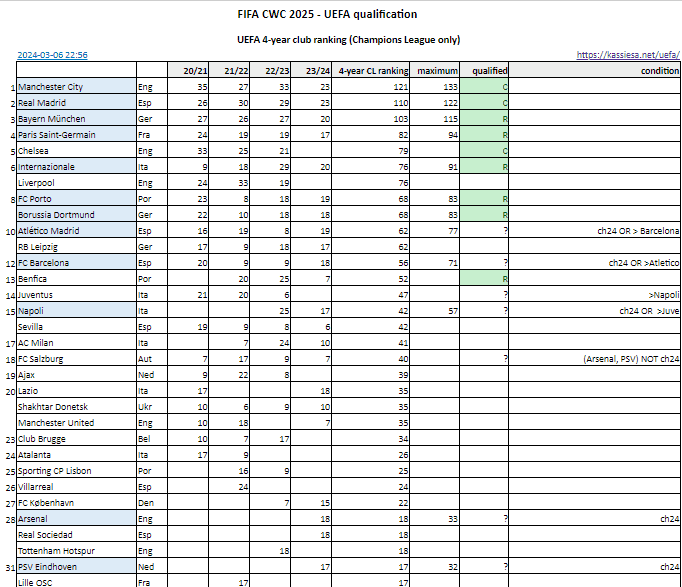Viewport: 682px width, 587px height.
Task: Select Liverpool's 21/22 score cell
Action: [229, 183]
